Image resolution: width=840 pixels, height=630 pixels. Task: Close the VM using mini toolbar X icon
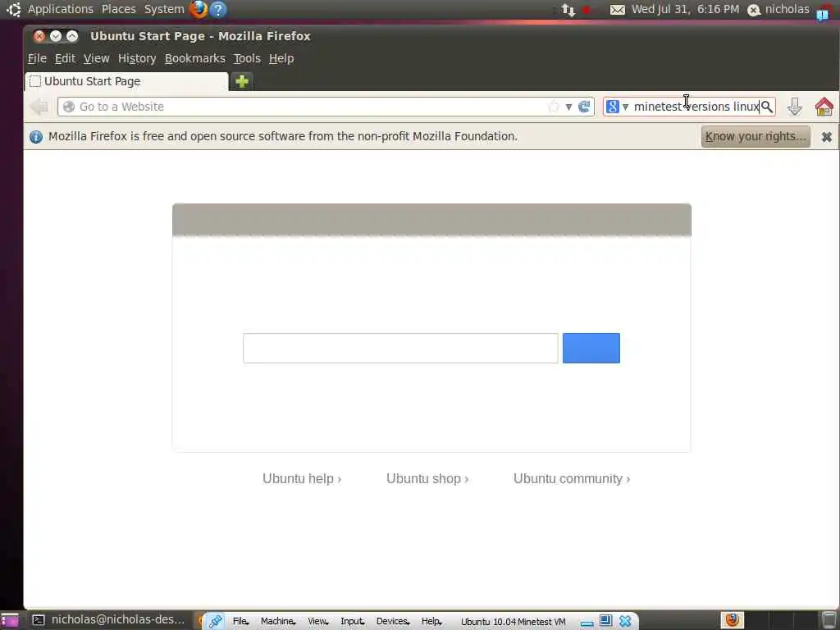[x=625, y=622]
